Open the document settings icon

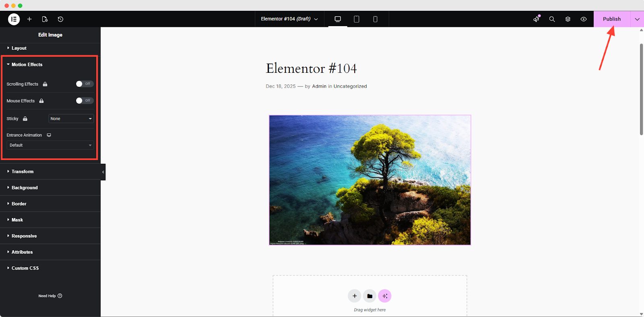point(45,19)
